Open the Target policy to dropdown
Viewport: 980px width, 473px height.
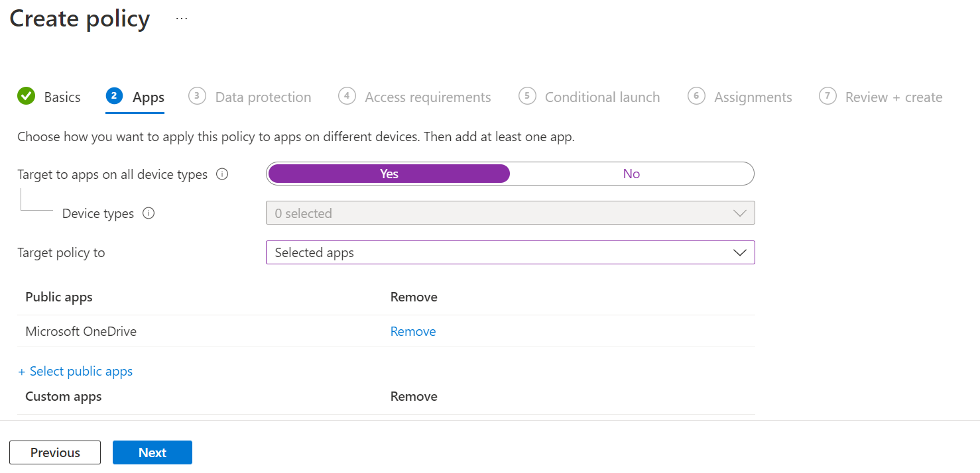point(510,252)
